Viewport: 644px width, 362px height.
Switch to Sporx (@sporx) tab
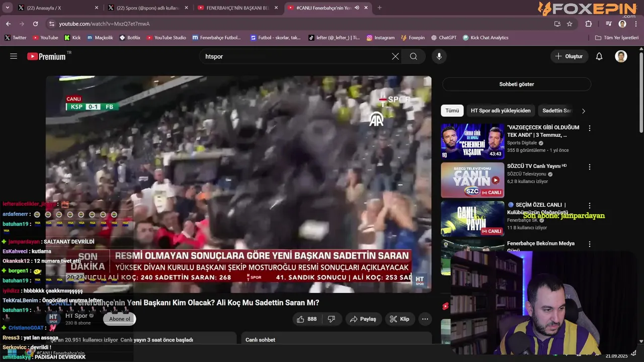(x=148, y=8)
